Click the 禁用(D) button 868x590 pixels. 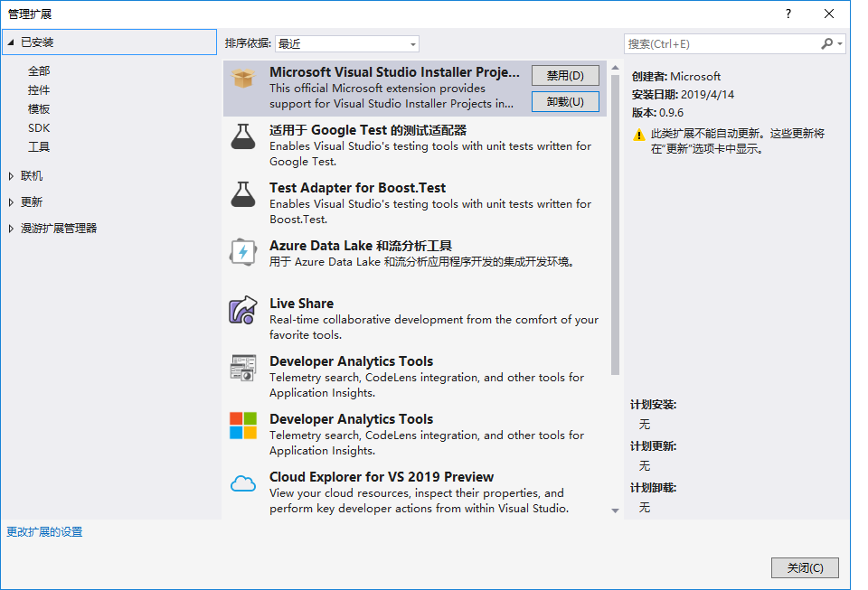(x=565, y=75)
